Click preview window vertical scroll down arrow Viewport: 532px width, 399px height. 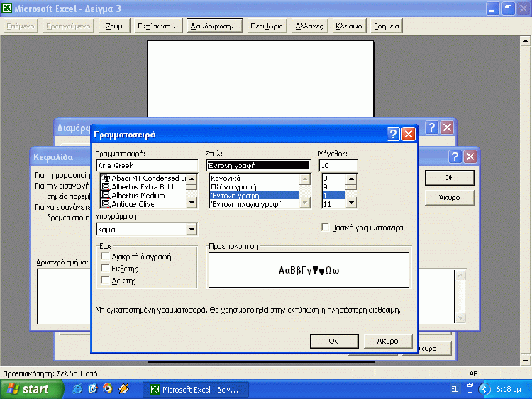(525, 361)
